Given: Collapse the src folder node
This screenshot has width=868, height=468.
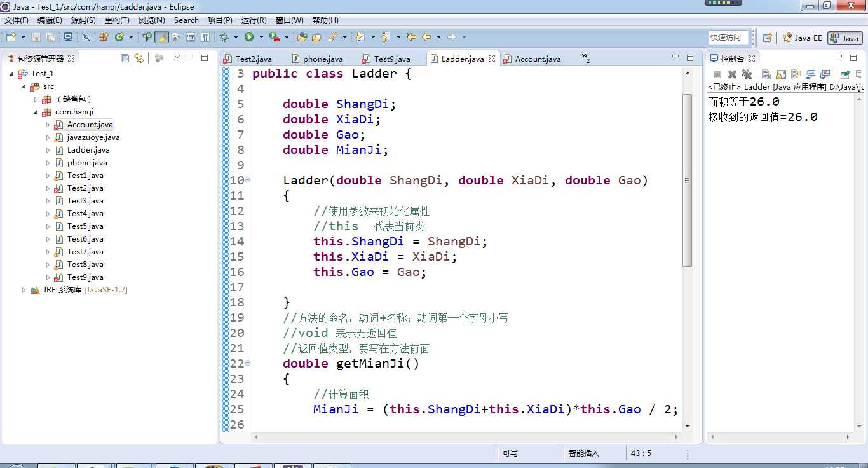Looking at the screenshot, I should pyautogui.click(x=24, y=86).
